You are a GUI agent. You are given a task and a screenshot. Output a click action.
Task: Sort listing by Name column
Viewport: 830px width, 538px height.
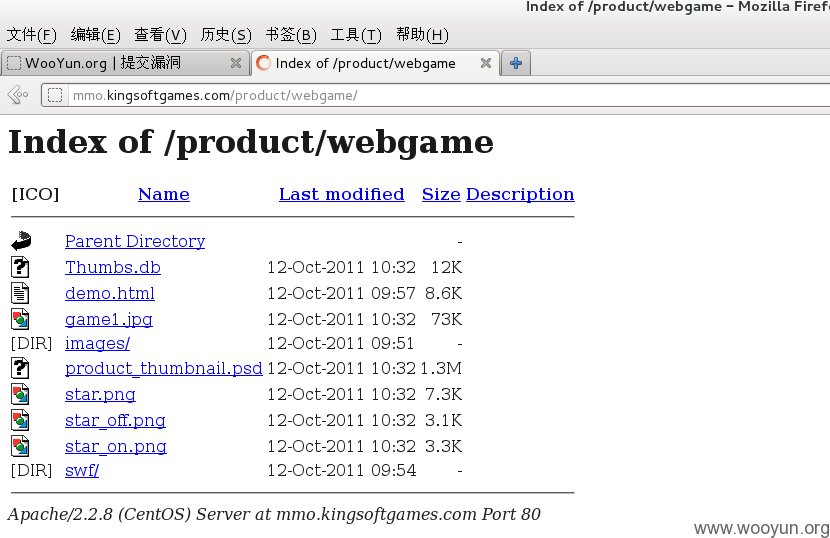(x=164, y=194)
